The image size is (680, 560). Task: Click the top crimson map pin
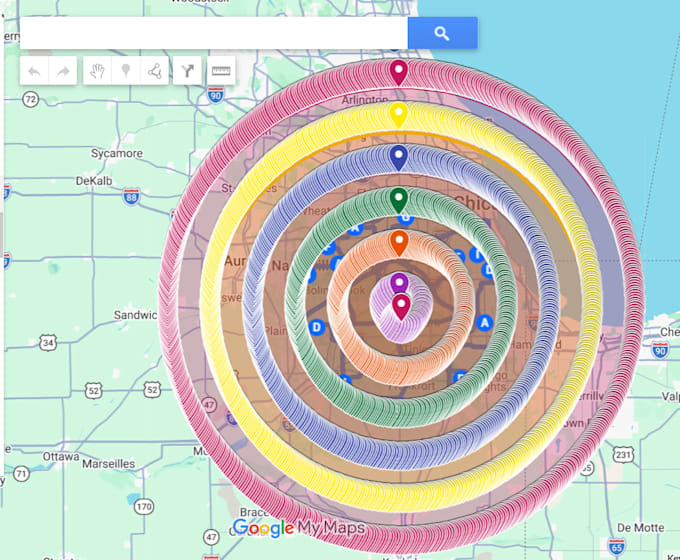(x=399, y=72)
